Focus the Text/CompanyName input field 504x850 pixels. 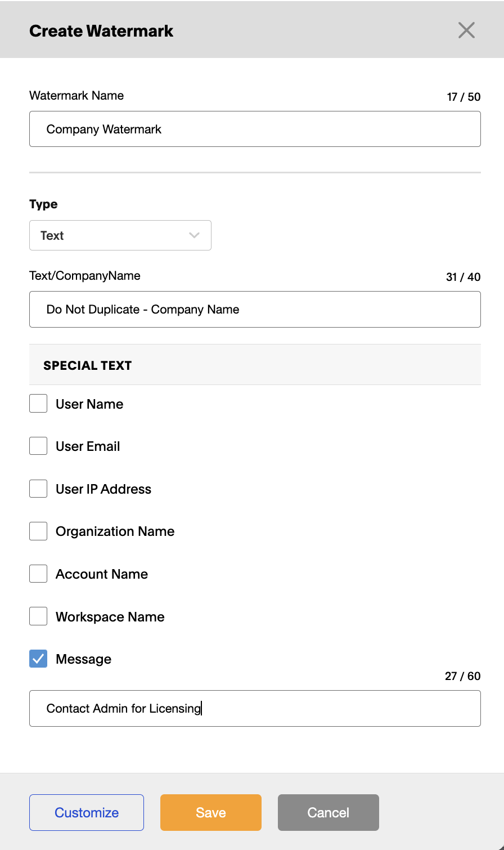click(255, 309)
